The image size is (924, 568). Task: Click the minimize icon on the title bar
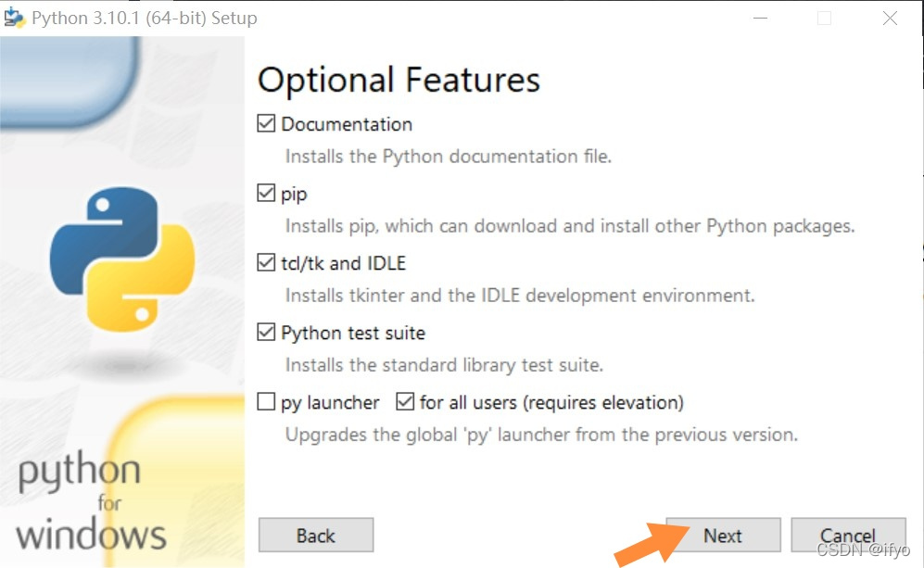pos(761,18)
